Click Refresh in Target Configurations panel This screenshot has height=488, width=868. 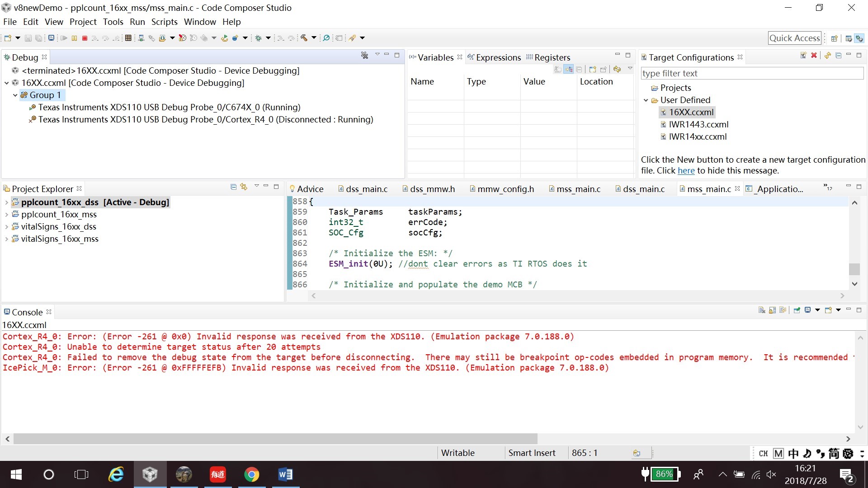pos(827,56)
